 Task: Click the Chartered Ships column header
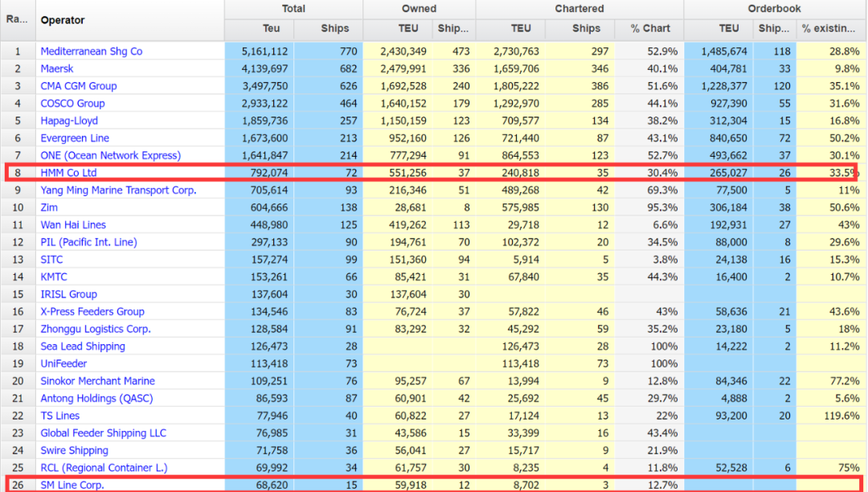[x=586, y=29]
